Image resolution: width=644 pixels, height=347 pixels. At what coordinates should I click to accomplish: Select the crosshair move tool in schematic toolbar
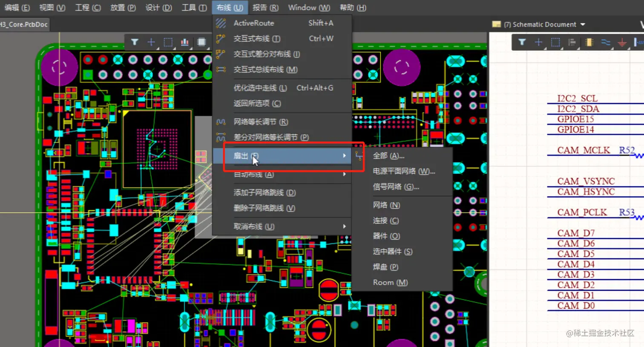538,42
